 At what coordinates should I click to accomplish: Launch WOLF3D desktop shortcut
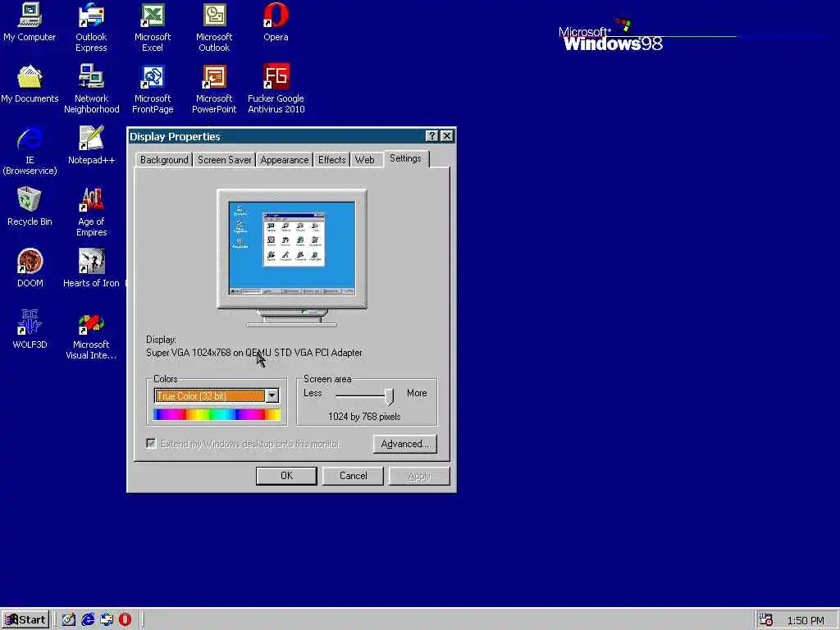tap(30, 330)
